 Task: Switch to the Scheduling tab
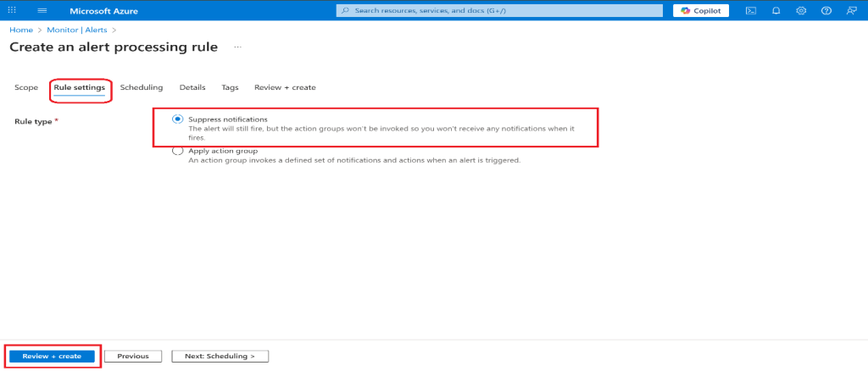[x=142, y=87]
